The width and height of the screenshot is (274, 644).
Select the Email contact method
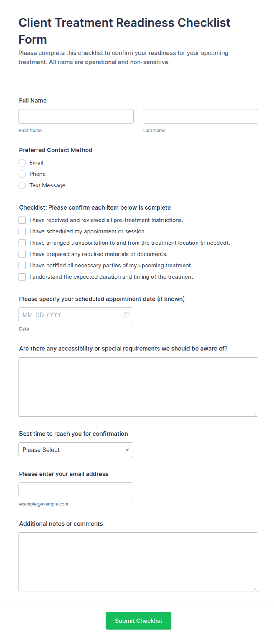click(x=22, y=163)
